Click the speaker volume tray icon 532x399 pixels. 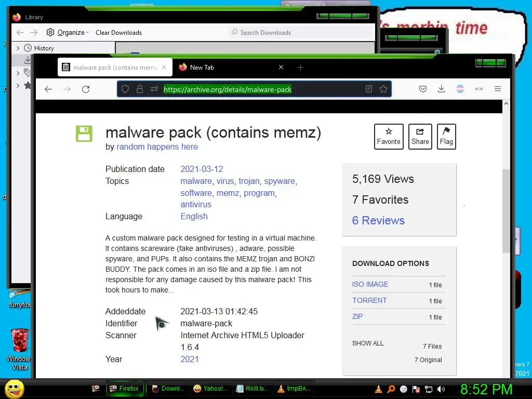pos(441,389)
